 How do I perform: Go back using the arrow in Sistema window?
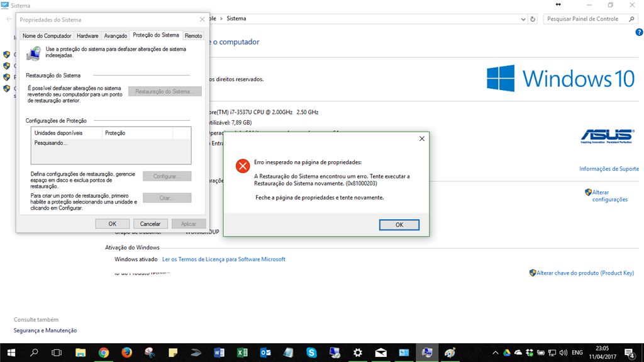click(x=9, y=19)
